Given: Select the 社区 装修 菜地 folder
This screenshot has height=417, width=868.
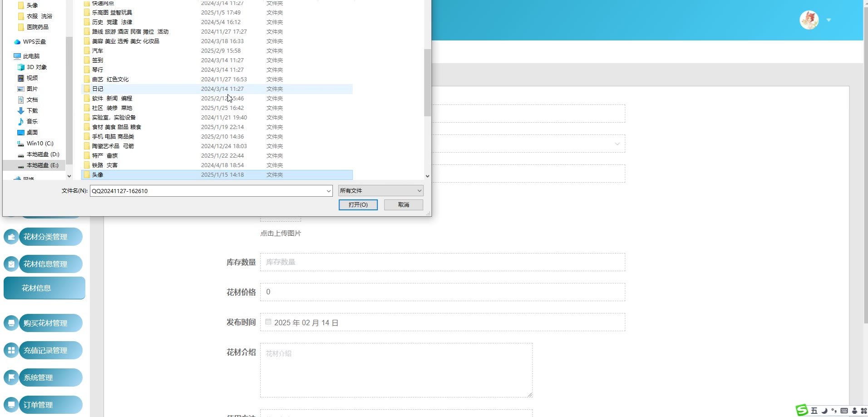Looking at the screenshot, I should coord(217,108).
